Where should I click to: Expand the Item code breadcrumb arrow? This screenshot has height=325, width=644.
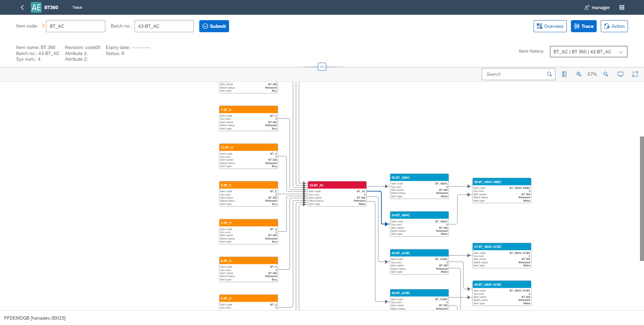point(43,25)
